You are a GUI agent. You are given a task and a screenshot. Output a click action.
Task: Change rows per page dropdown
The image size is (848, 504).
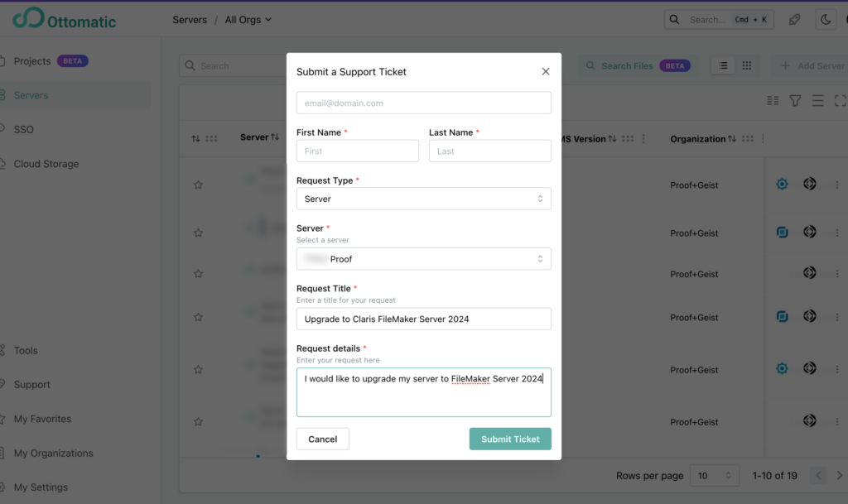(714, 476)
